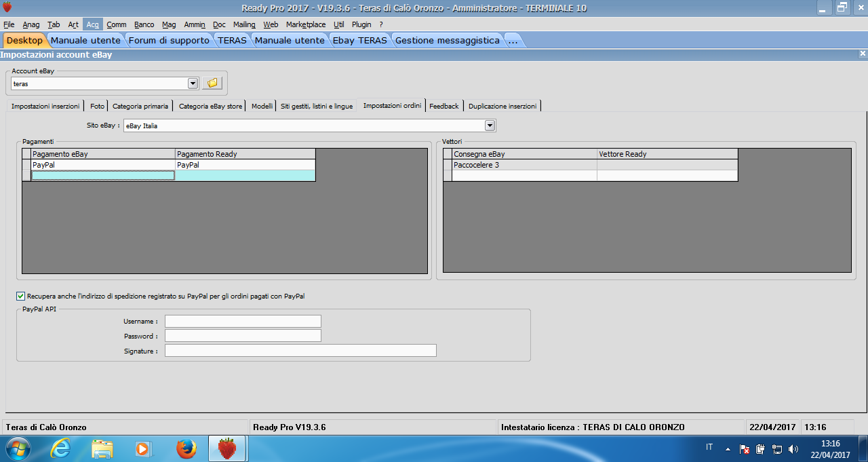Open the Acq menu

92,24
